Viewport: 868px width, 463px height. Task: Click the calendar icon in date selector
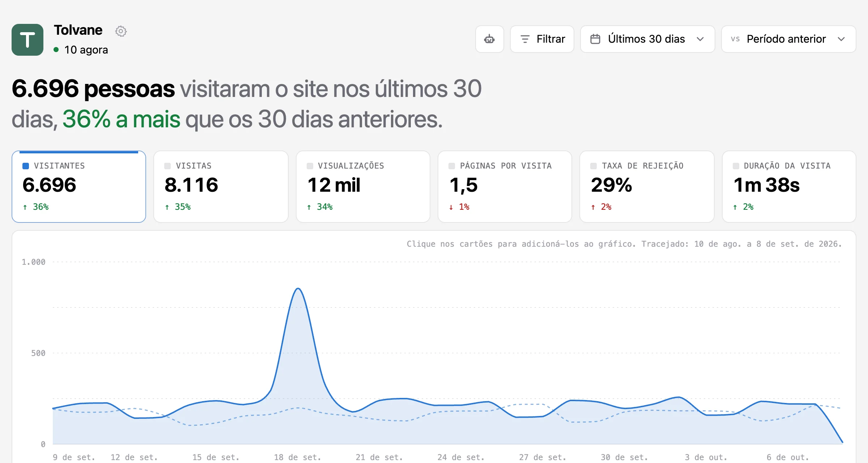click(595, 39)
